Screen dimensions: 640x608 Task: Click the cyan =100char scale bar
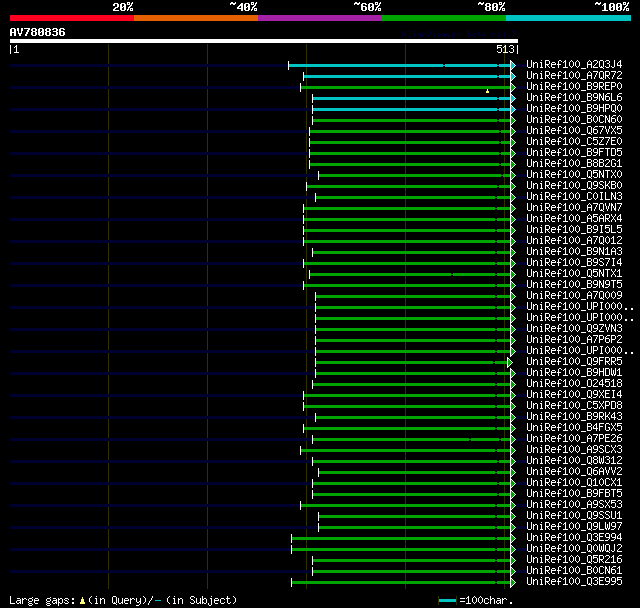click(447, 600)
